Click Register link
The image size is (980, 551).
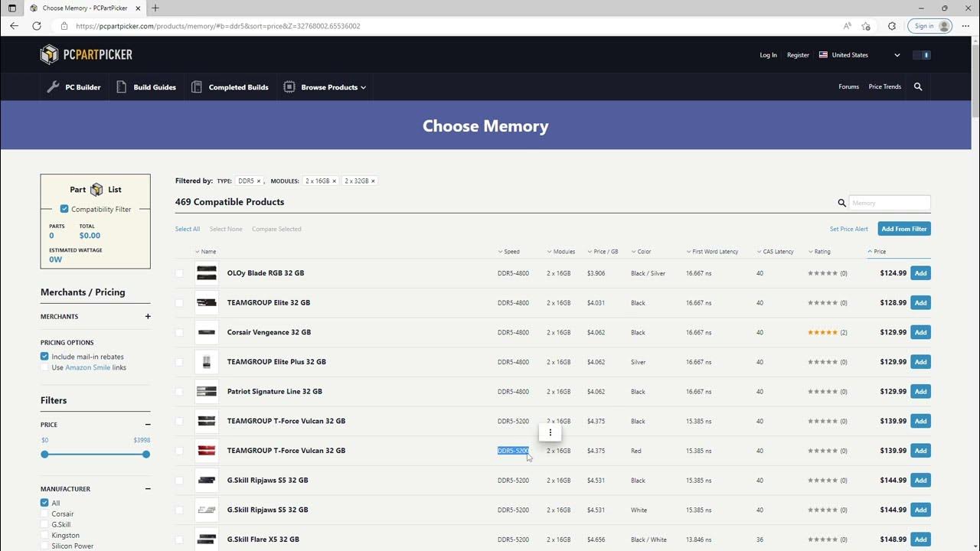tap(798, 55)
